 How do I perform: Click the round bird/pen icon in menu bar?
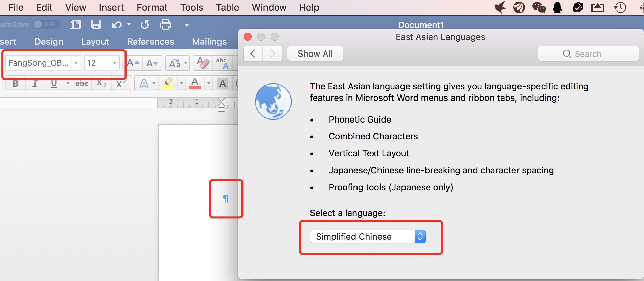pyautogui.click(x=578, y=7)
